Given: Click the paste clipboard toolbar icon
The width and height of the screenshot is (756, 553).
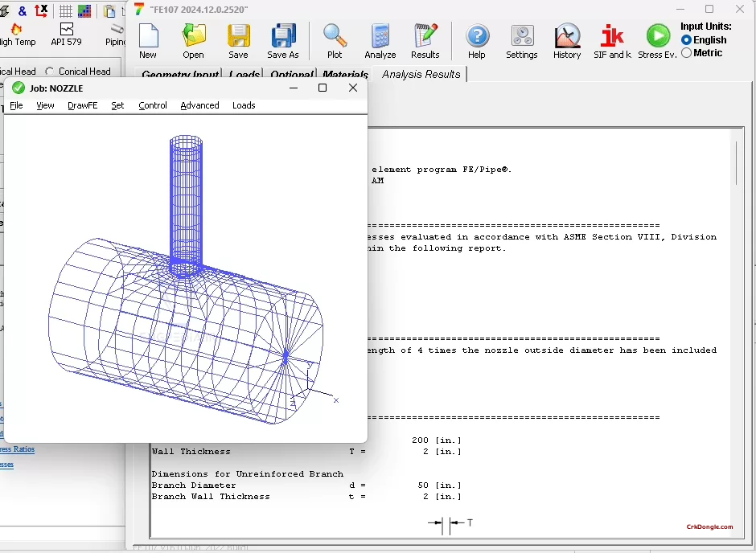Looking at the screenshot, I should (x=109, y=10).
